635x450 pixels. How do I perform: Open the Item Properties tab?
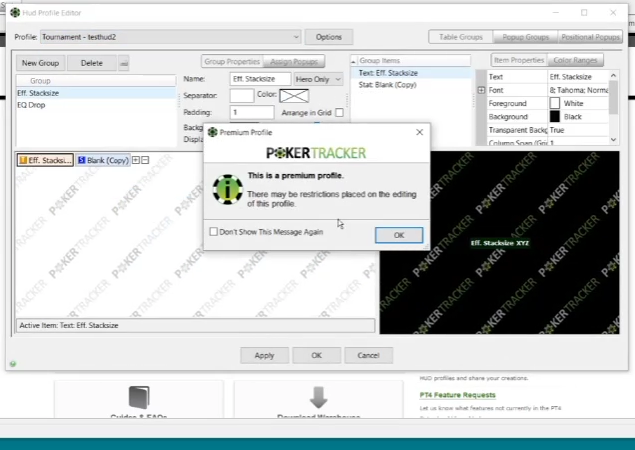click(x=519, y=60)
